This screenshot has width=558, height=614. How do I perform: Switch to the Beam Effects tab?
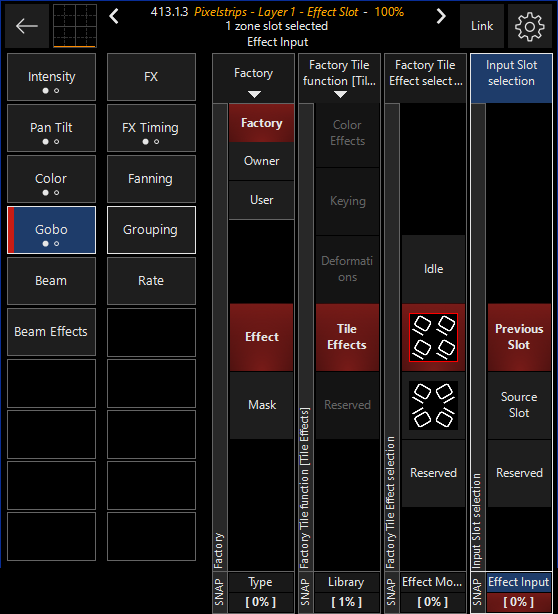pyautogui.click(x=51, y=332)
